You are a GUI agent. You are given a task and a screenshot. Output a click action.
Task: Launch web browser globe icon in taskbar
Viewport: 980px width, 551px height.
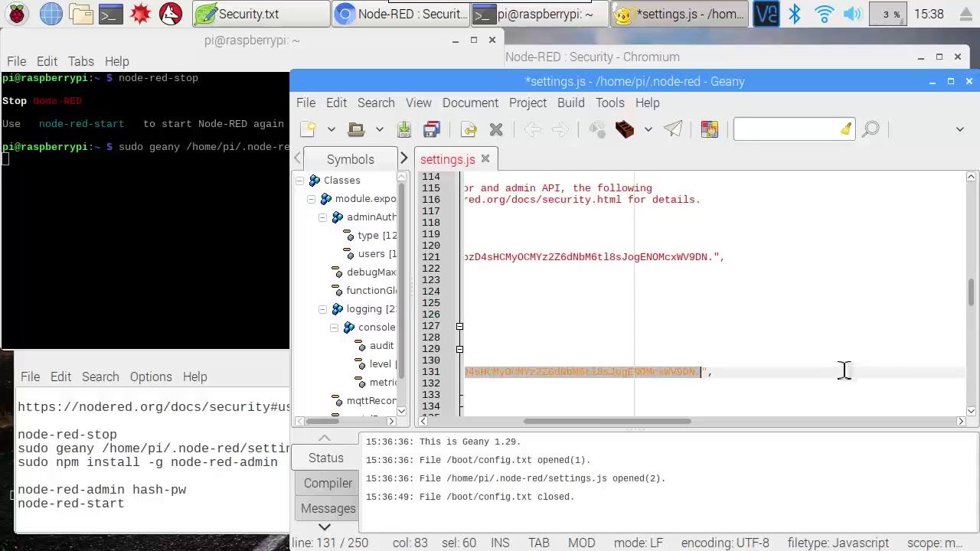[51, 14]
